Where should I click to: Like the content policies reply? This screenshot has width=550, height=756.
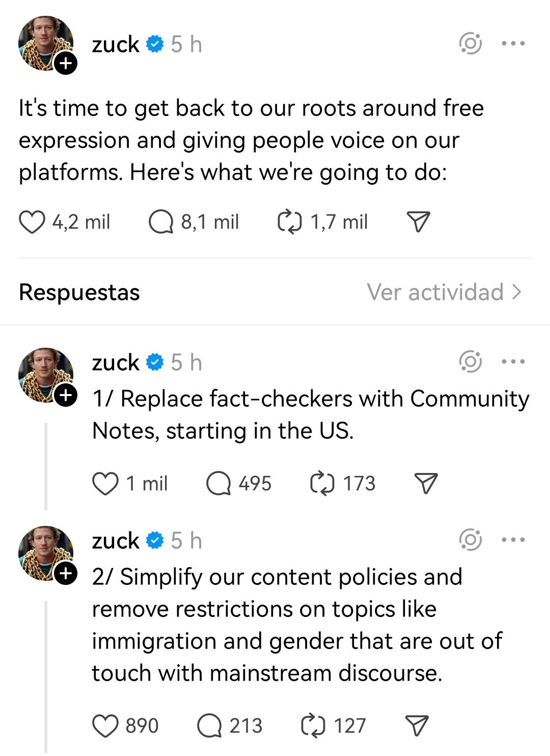105,726
